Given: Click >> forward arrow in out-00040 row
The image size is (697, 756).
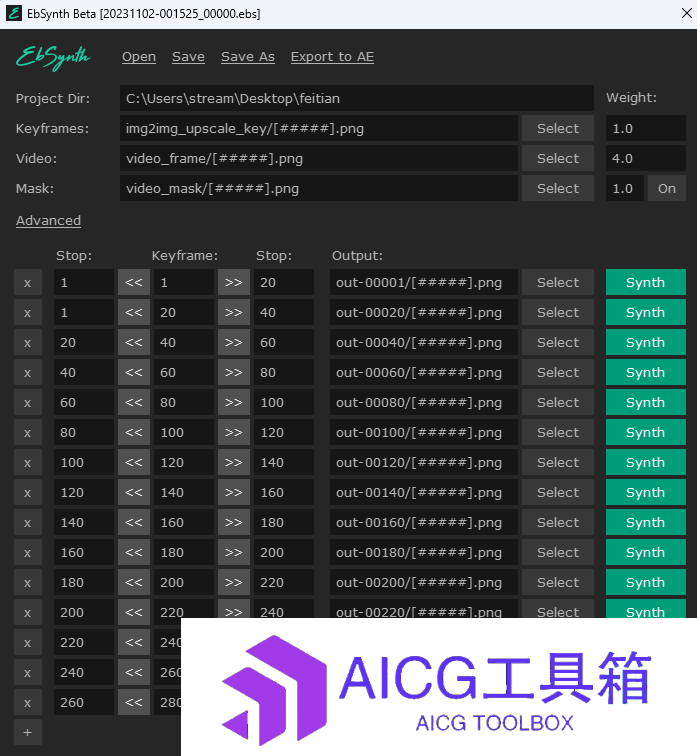Looking at the screenshot, I should [234, 342].
